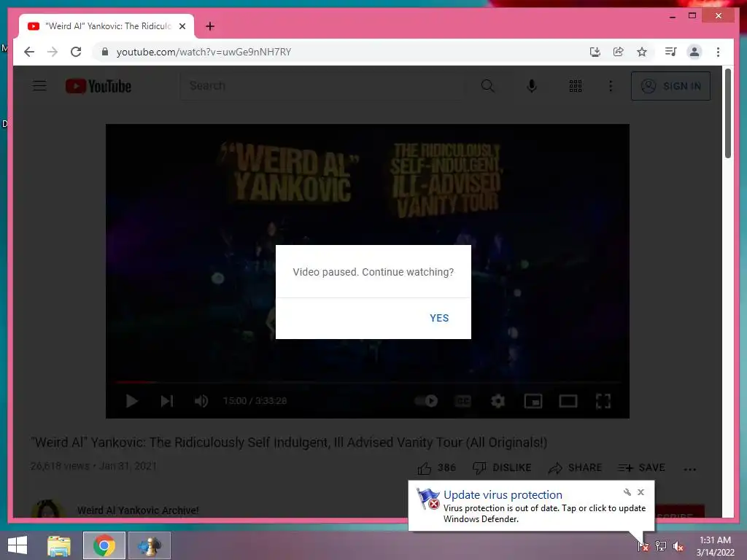Click the DISLIKE button
747x560 pixels.
click(x=502, y=468)
